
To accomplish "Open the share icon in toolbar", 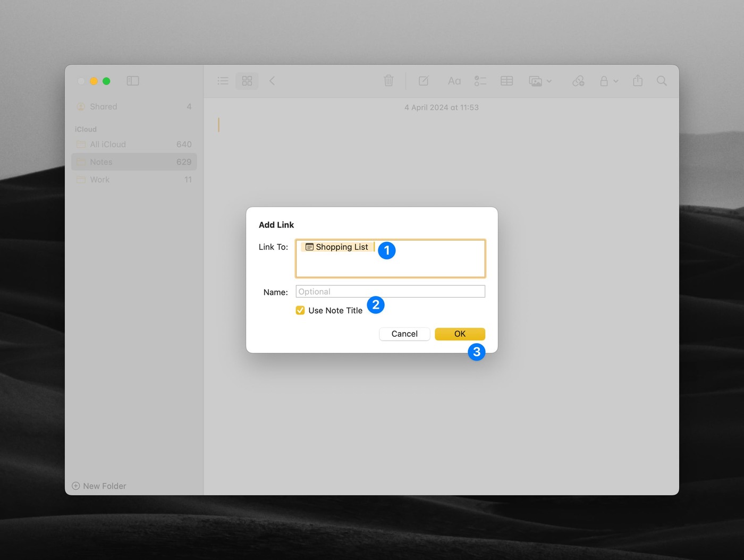I will 637,81.
